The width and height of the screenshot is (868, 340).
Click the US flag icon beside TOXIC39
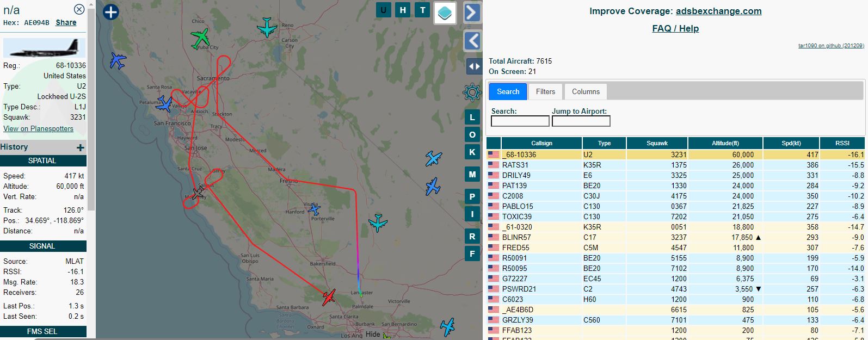click(494, 217)
